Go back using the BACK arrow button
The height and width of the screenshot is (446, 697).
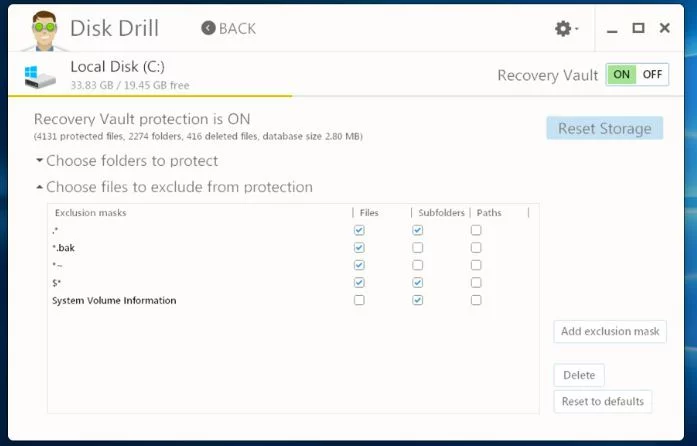228,28
